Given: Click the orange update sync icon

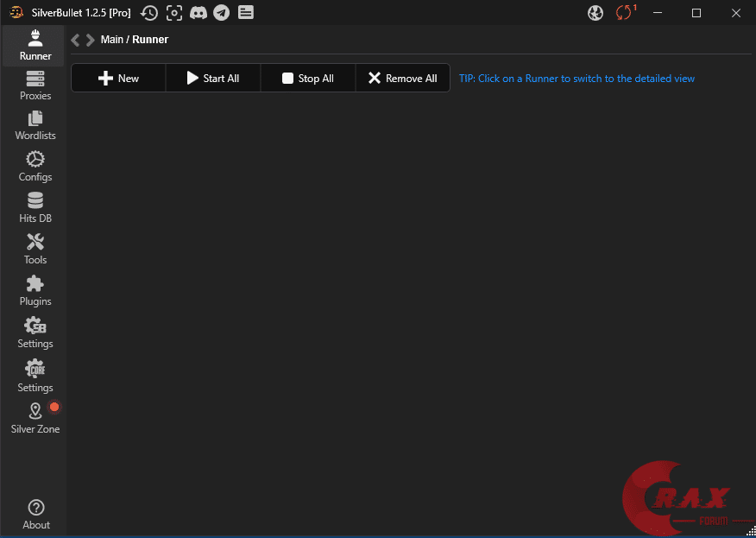Looking at the screenshot, I should [x=624, y=13].
